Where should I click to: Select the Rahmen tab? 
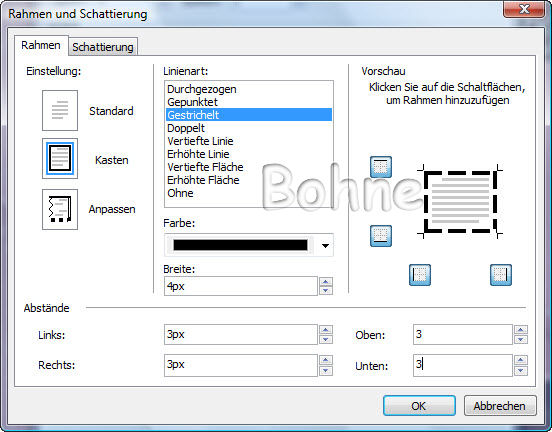coord(41,45)
